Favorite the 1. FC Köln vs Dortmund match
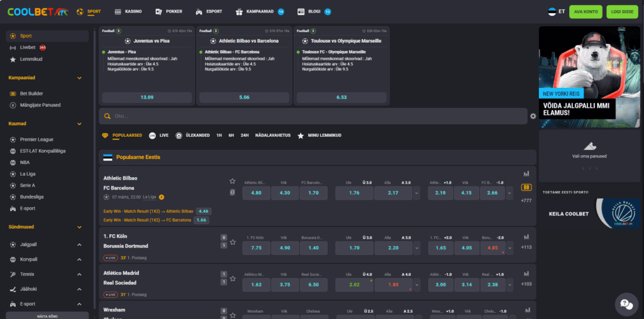Image resolution: width=644 pixels, height=319 pixels. click(233, 242)
